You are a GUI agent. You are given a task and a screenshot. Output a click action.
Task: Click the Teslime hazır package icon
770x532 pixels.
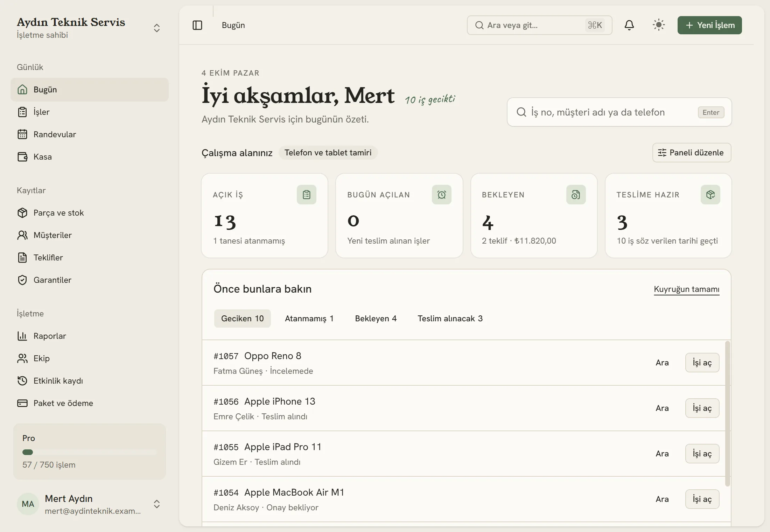pos(710,195)
